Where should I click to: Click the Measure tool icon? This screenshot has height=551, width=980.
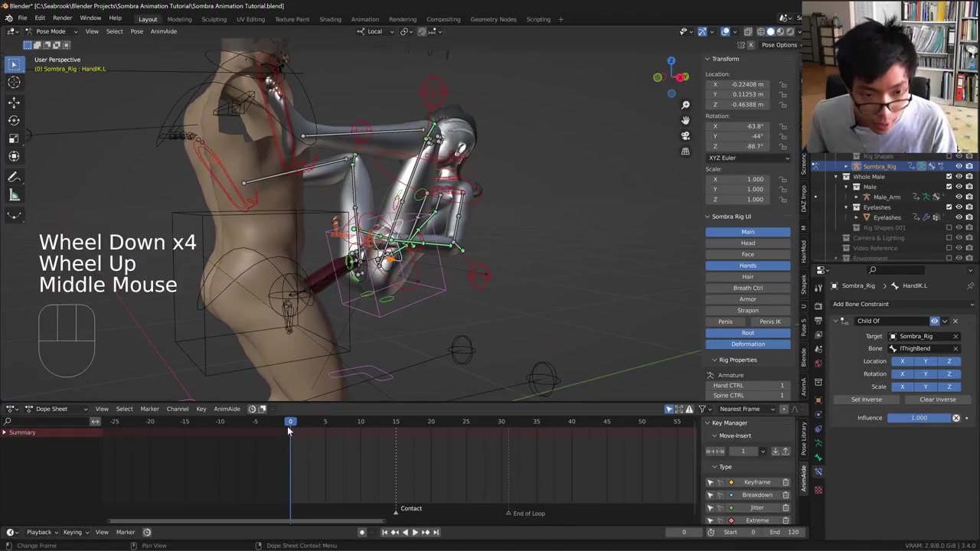14,195
